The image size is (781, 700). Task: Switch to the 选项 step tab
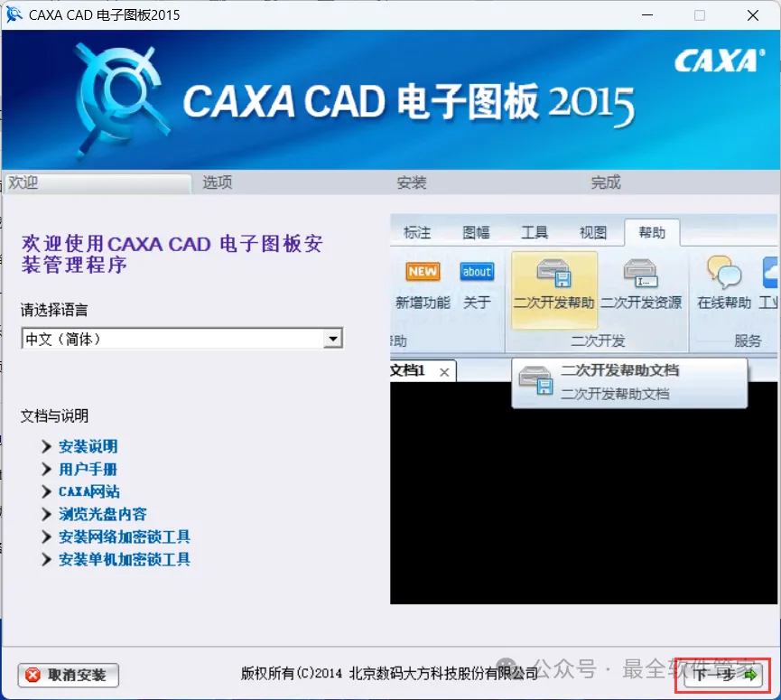coord(218,182)
